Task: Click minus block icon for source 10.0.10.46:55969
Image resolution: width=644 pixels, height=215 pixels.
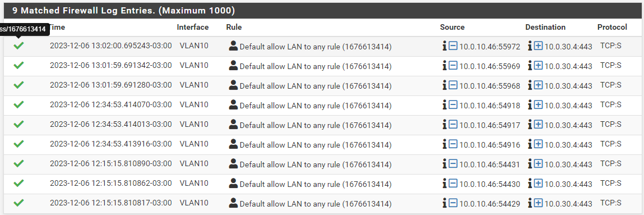Action: tap(453, 65)
